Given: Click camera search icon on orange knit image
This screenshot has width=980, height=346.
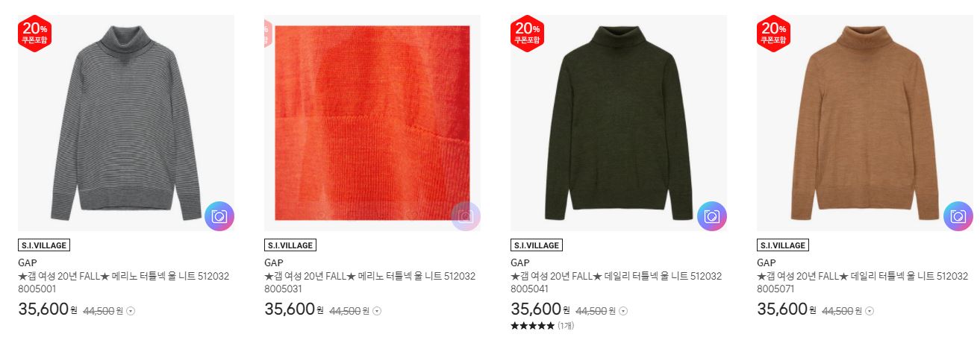Looking at the screenshot, I should [x=466, y=216].
